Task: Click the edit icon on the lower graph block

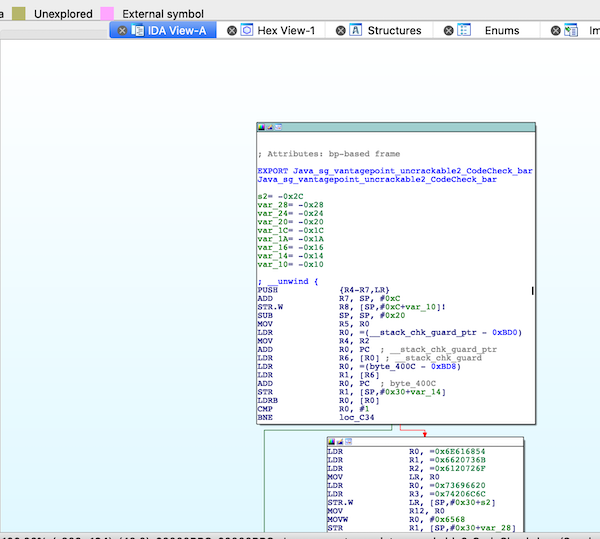Action: coord(340,442)
